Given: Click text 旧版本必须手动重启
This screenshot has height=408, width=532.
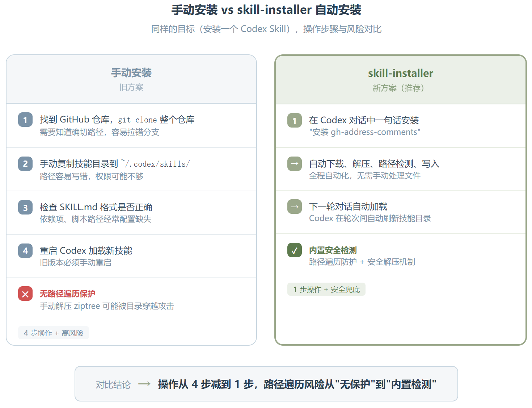Looking at the screenshot, I should (x=76, y=263).
